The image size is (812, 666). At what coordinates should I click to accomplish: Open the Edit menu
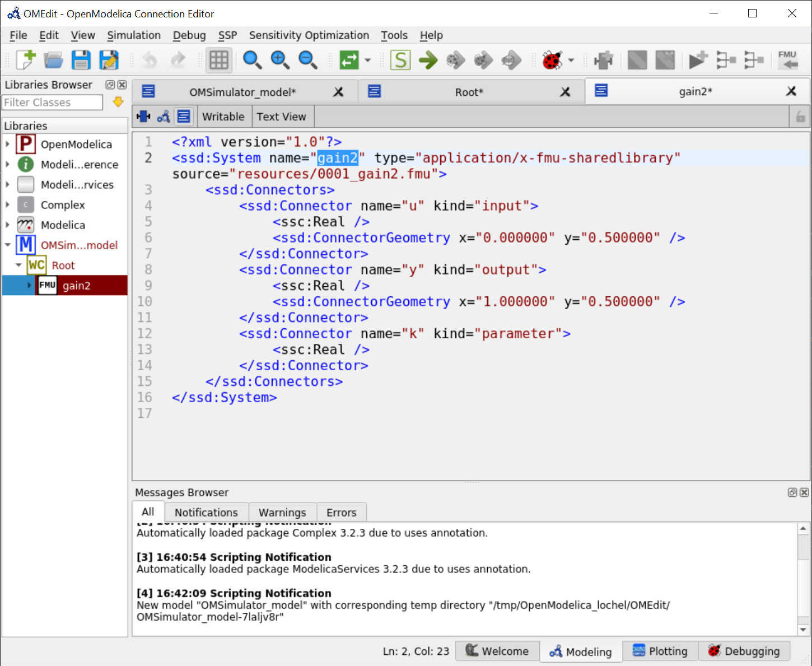click(x=49, y=35)
